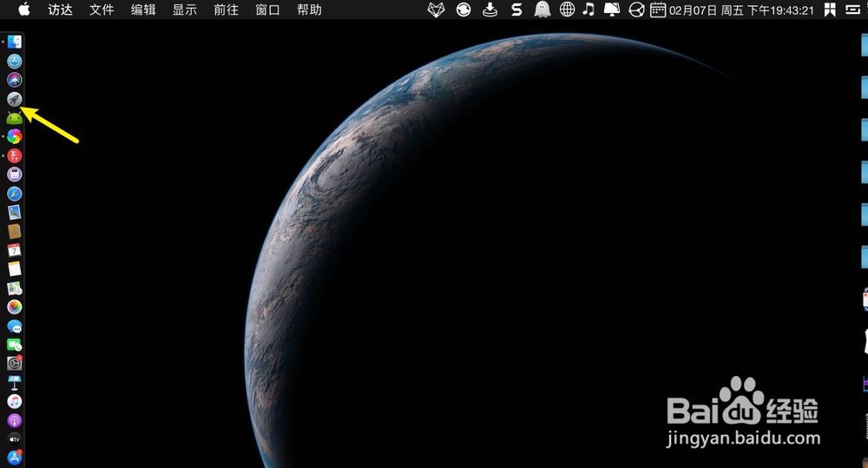Image resolution: width=868 pixels, height=468 pixels.
Task: Open the purple calculator-style app in Dock
Action: [15, 175]
